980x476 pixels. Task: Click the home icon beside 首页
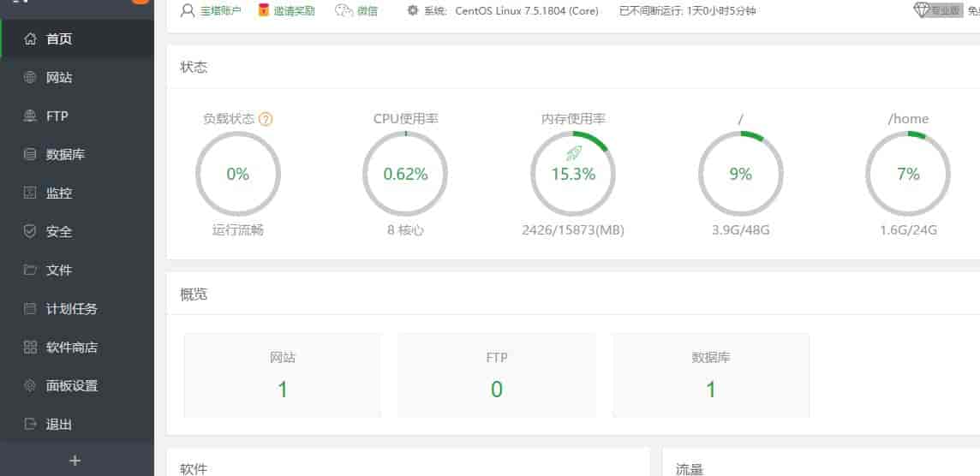(31, 39)
